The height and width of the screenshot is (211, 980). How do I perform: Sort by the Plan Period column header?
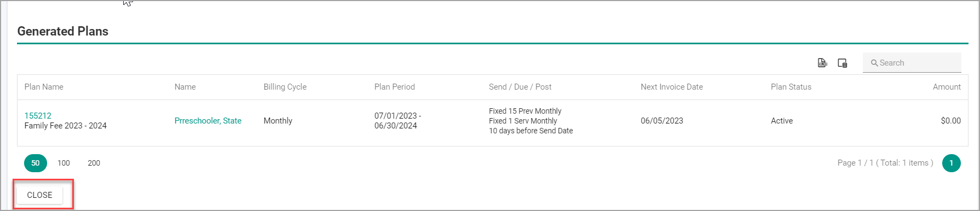coord(395,87)
